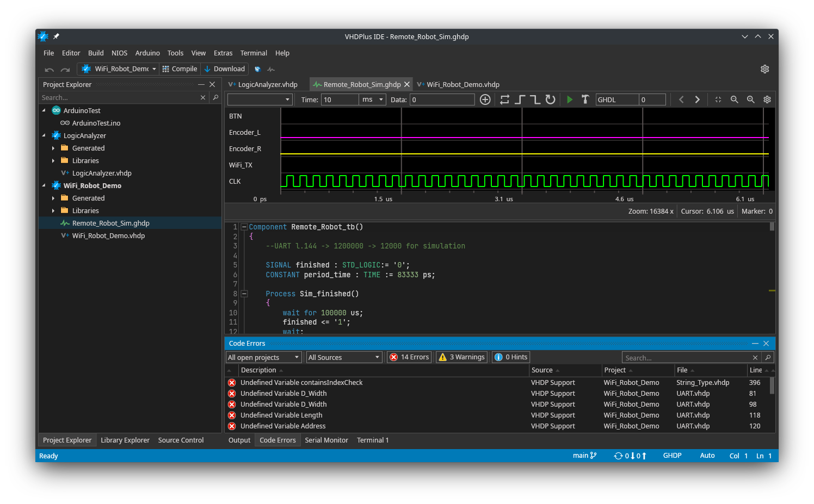
Task: Click the pin icon in the title bar
Action: [56, 36]
